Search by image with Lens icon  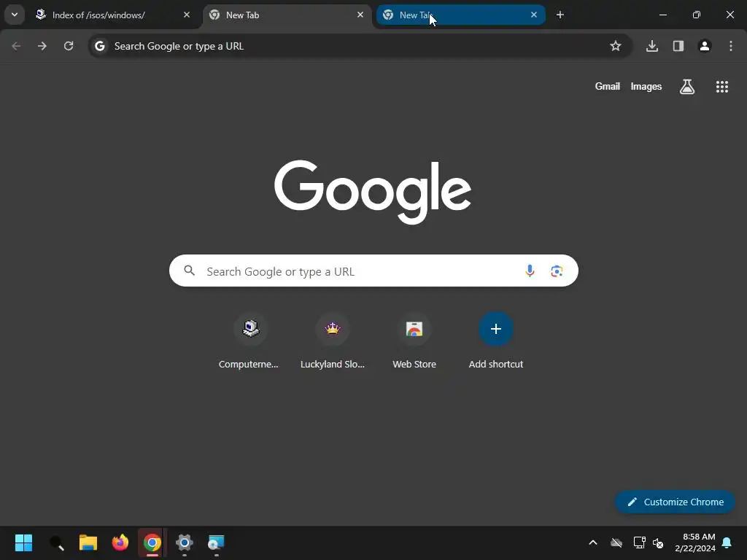tap(557, 271)
